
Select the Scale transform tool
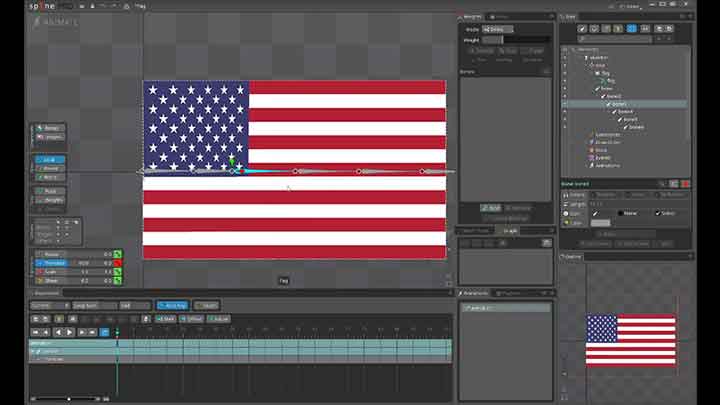point(50,273)
